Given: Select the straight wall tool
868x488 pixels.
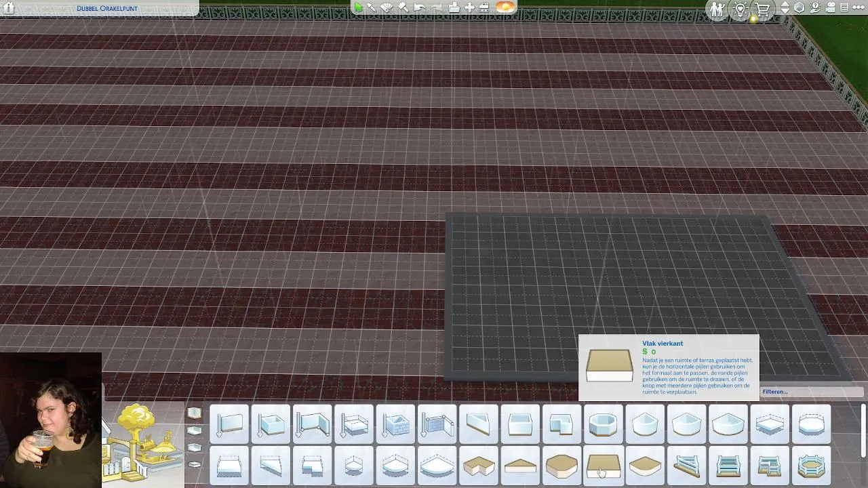Looking at the screenshot, I should point(229,424).
